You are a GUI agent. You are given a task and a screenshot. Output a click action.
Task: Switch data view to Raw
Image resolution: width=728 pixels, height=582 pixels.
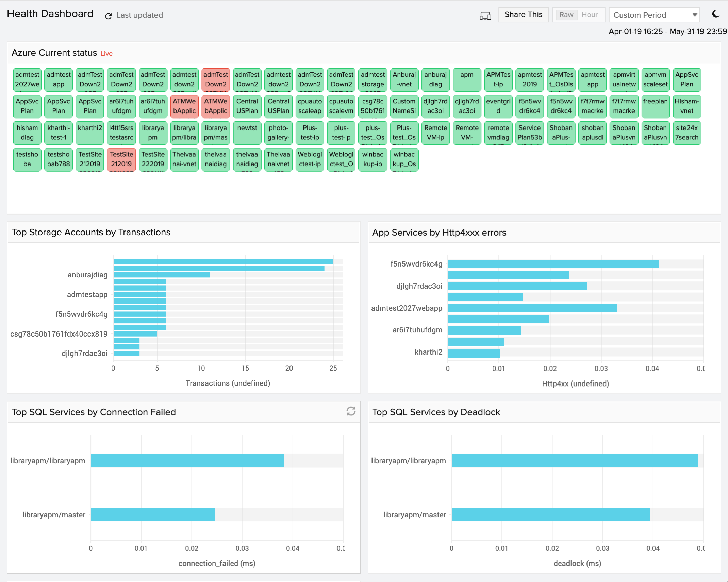pyautogui.click(x=566, y=15)
